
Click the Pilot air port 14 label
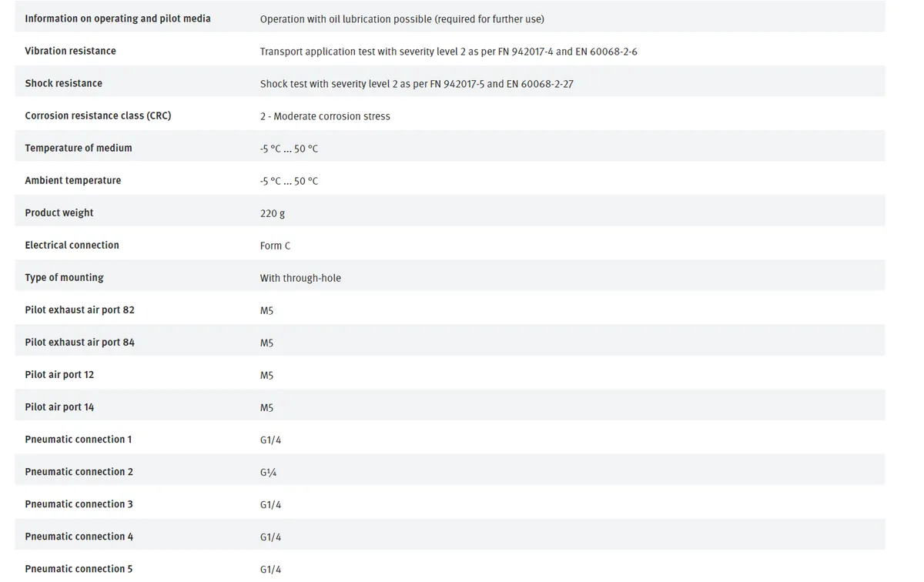[59, 406]
